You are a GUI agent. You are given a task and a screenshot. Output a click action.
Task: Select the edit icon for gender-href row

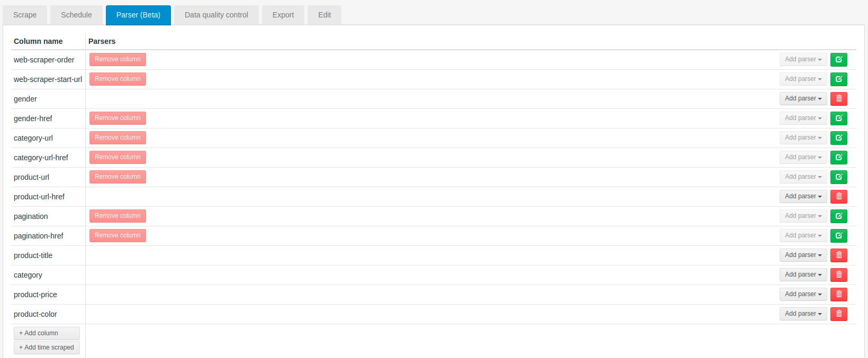(838, 118)
